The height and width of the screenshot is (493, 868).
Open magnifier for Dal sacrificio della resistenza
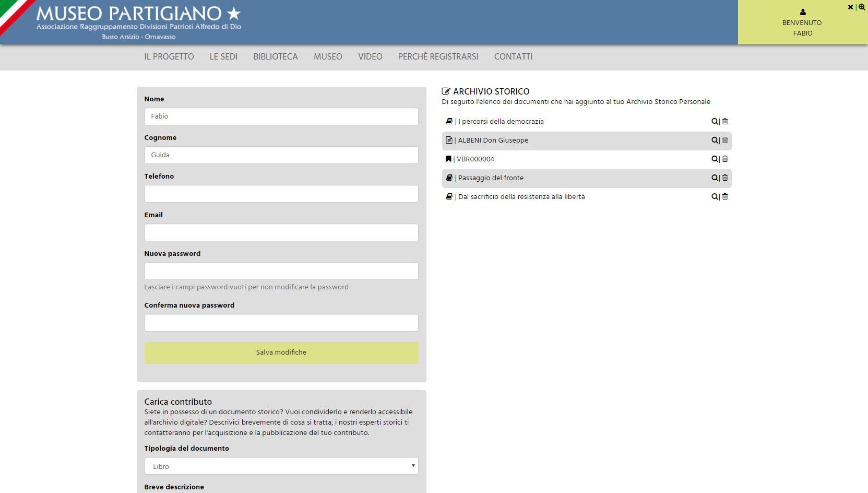[715, 197]
